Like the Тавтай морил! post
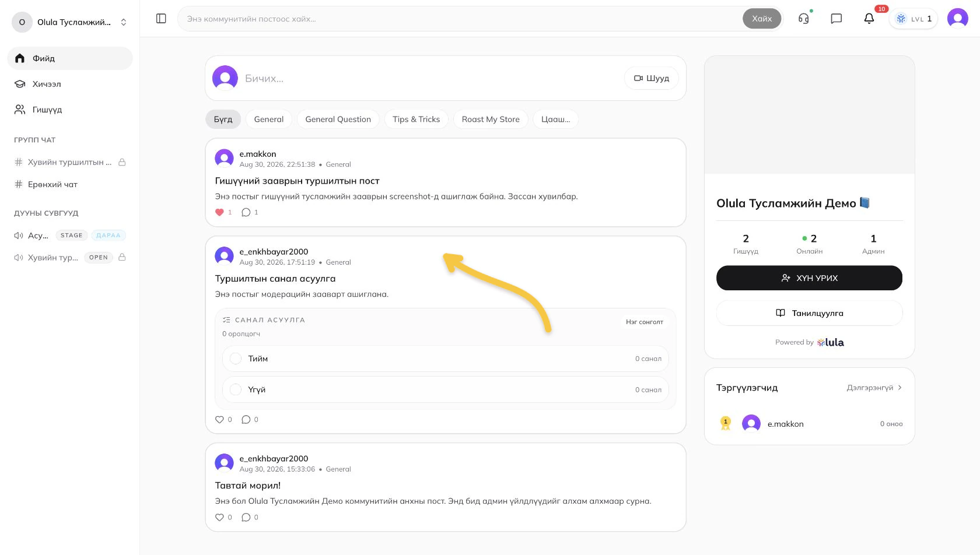This screenshot has height=555, width=980. point(219,517)
